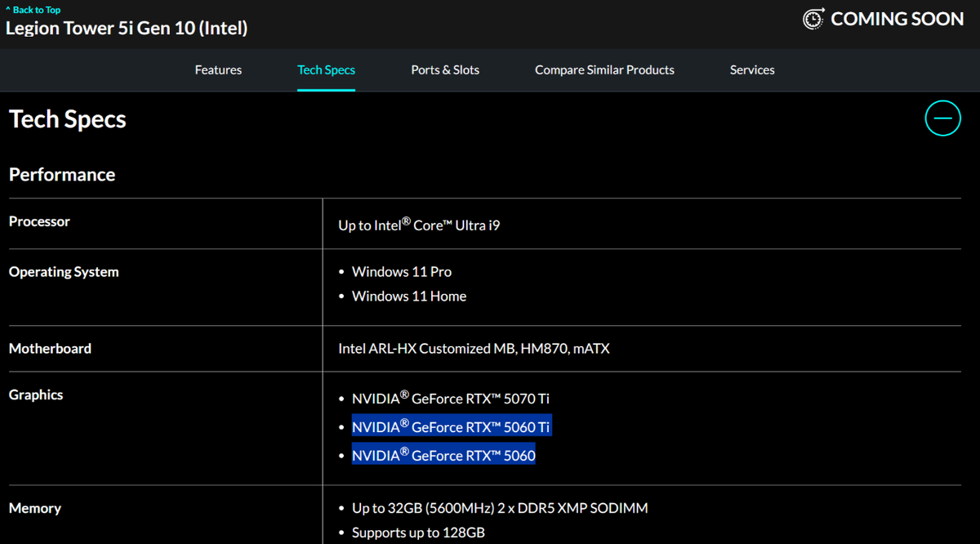Click the Up to Intel Core Ultra i9 text
Image resolution: width=980 pixels, height=544 pixels.
[419, 225]
